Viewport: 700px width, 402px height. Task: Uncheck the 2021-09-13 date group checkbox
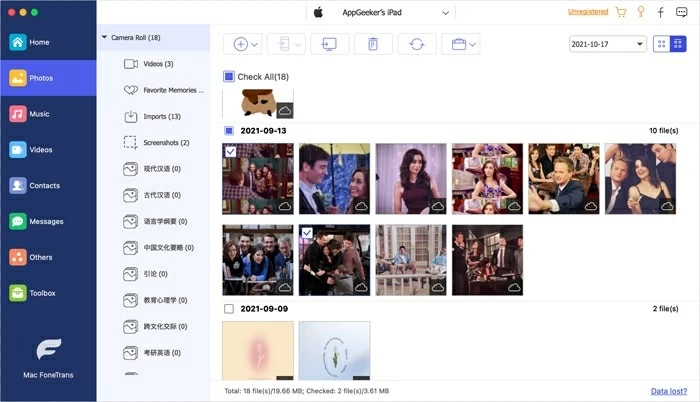click(229, 131)
